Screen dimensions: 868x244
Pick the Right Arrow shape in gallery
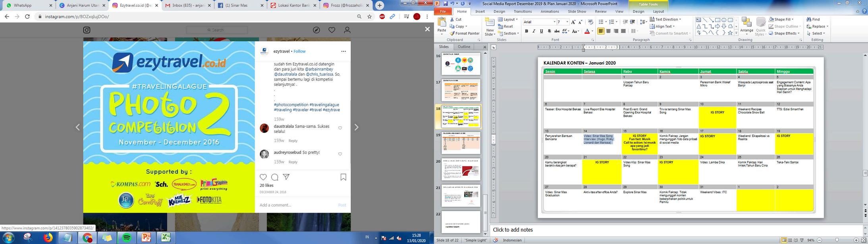[x=718, y=26]
